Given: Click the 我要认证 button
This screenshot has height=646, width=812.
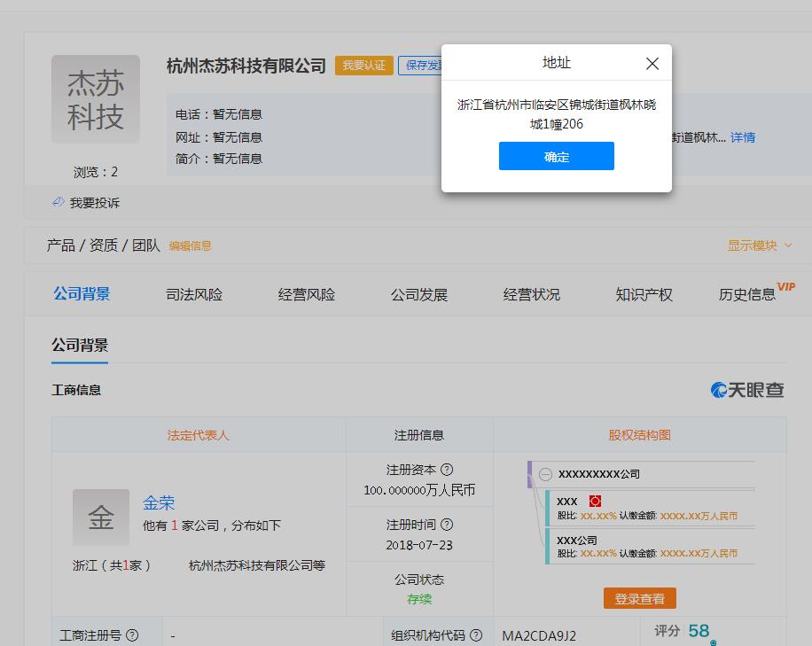Looking at the screenshot, I should [x=363, y=66].
